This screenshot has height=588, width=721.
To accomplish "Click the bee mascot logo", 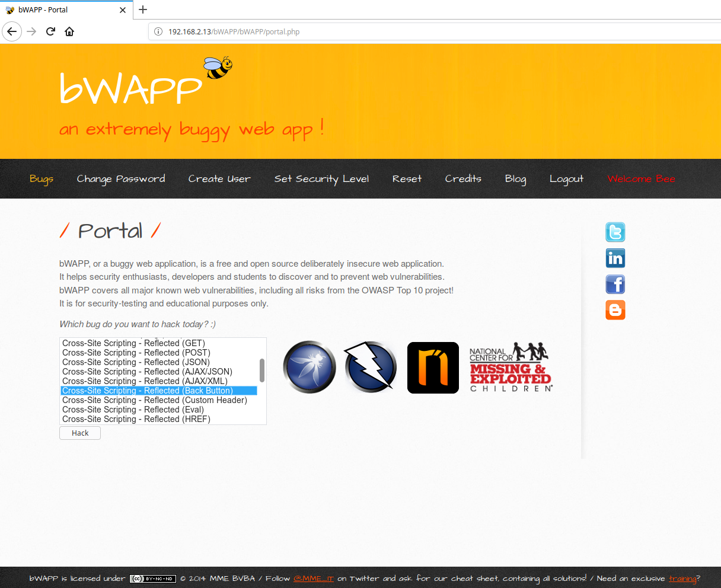I will click(x=218, y=67).
